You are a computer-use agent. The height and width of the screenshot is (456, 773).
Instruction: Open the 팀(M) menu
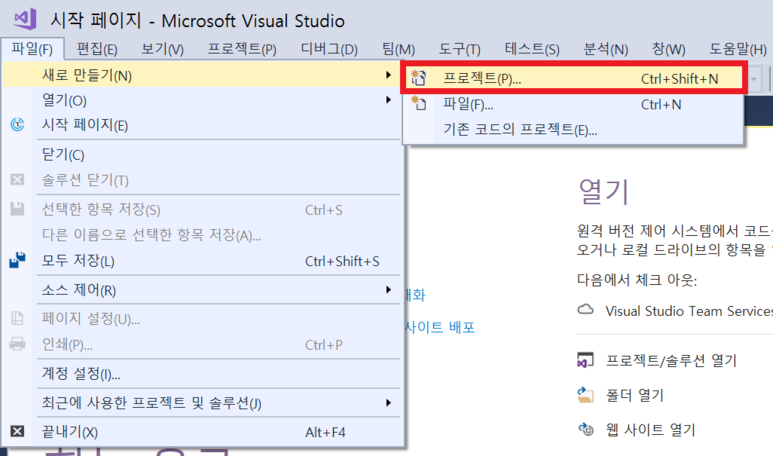398,49
